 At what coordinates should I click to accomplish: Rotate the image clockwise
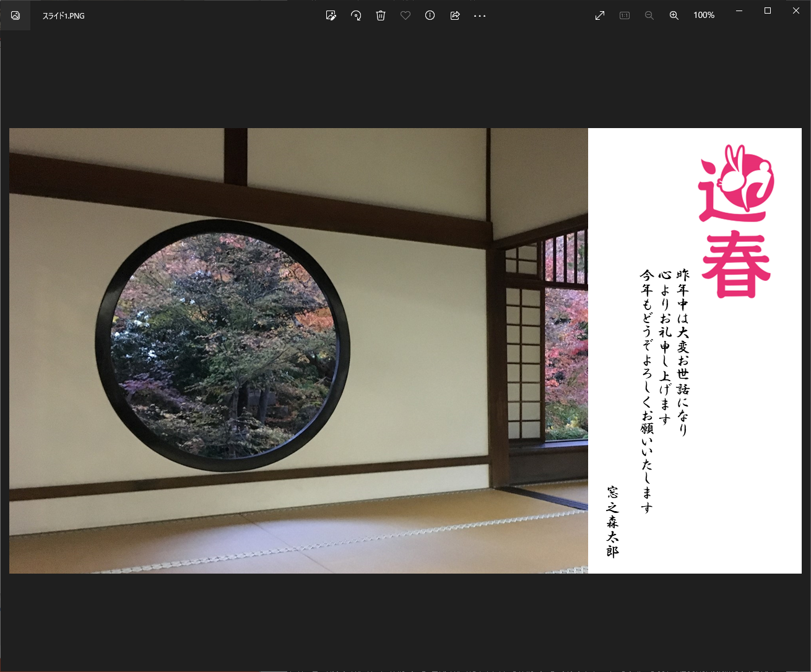[x=356, y=15]
